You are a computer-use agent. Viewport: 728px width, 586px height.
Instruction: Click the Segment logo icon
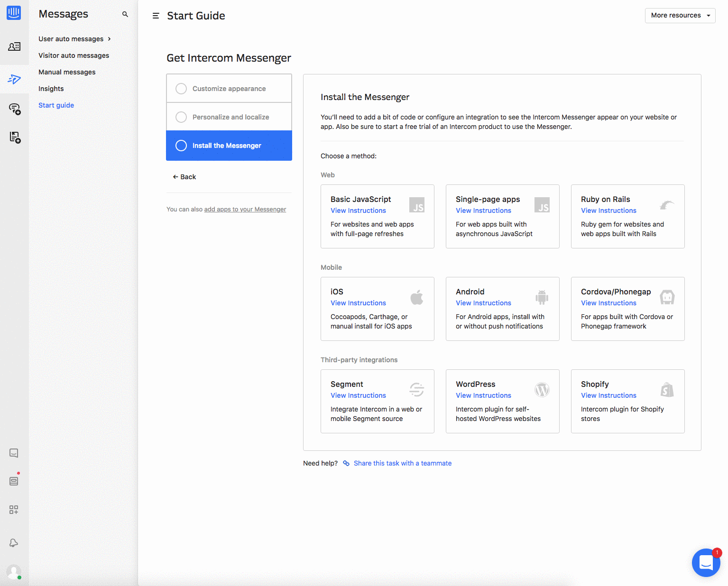click(x=417, y=390)
